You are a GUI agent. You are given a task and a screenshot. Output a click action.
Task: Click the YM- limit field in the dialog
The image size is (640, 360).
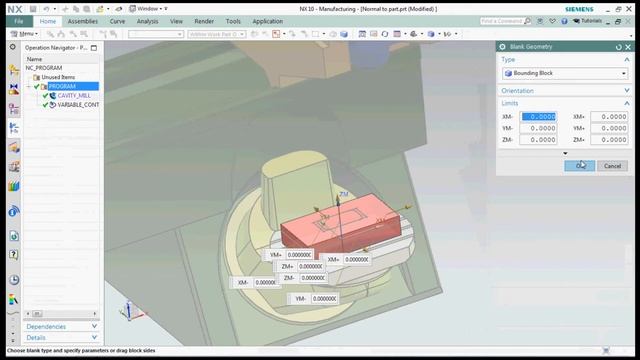point(538,128)
